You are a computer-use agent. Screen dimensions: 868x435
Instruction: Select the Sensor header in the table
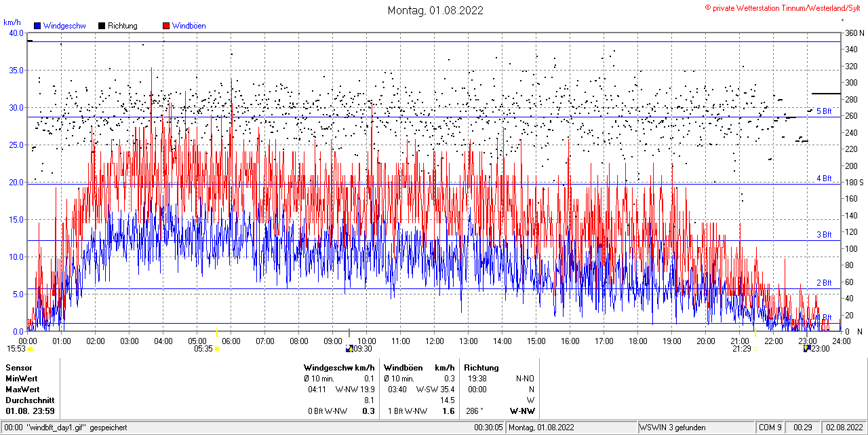pos(18,368)
